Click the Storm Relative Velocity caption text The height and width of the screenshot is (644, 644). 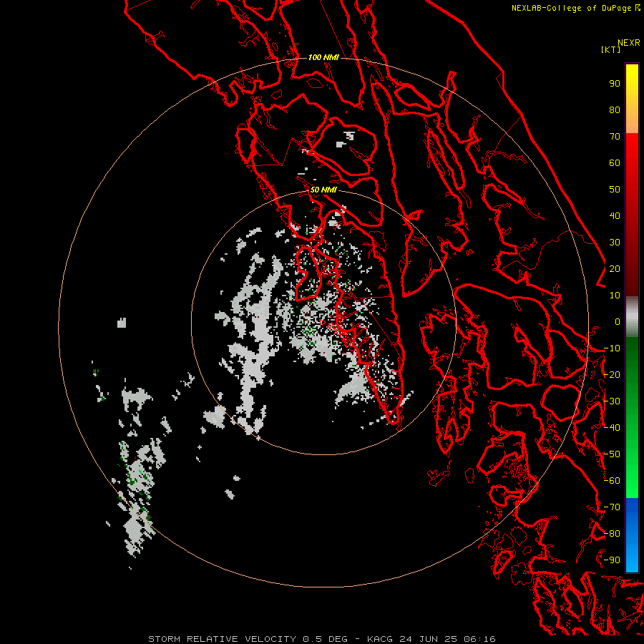(x=222, y=639)
